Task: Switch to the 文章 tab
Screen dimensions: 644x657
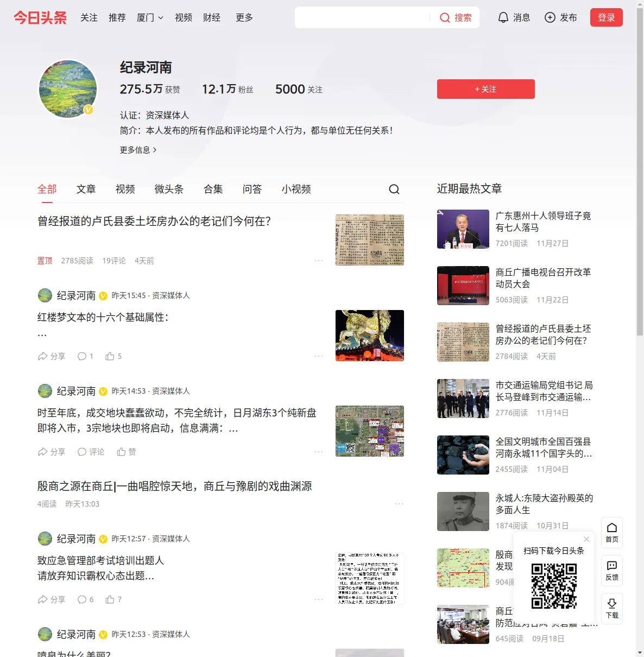Action: [x=86, y=189]
